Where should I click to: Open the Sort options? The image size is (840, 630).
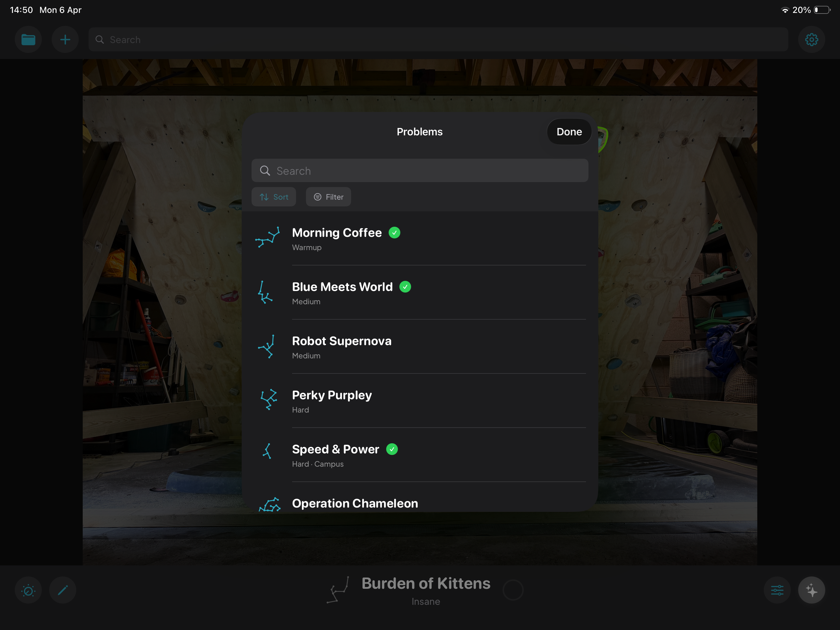tap(274, 197)
